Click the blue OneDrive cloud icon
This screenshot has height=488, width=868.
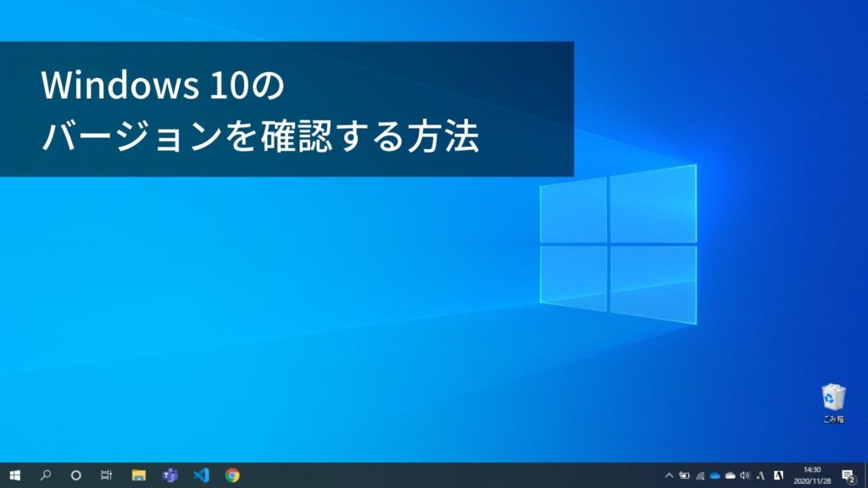(x=715, y=475)
